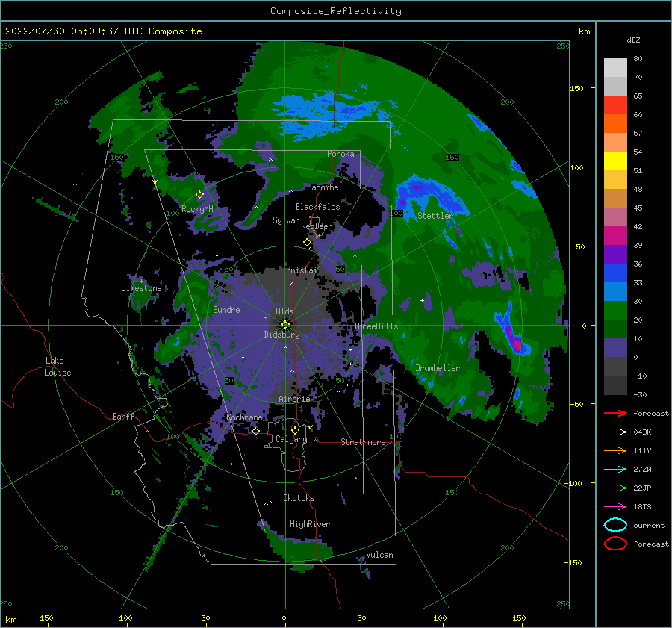The height and width of the screenshot is (628, 672).
Task: Click the Blackfalds city label
Action: pyautogui.click(x=317, y=207)
